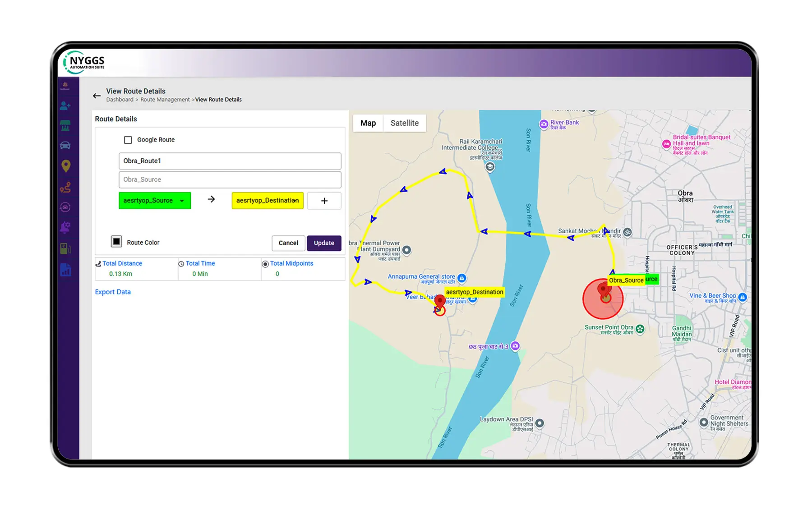This screenshot has height=505, width=812.
Task: Click the back arrow near View Route Details
Action: pos(97,96)
